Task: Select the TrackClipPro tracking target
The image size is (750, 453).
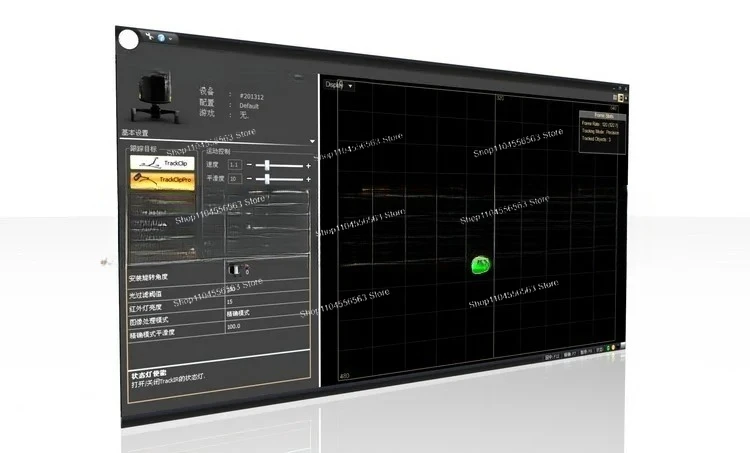Action: pos(163,180)
